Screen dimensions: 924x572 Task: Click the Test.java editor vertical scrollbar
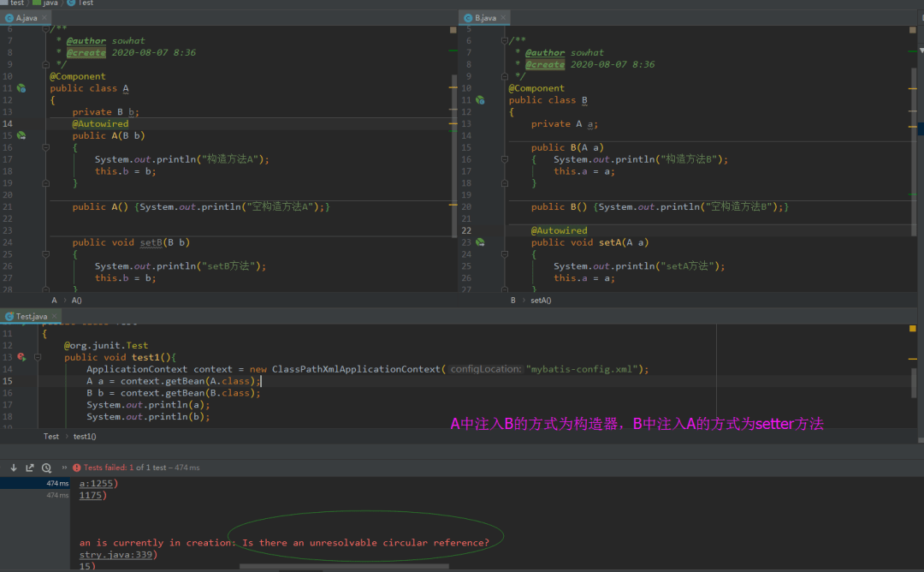coord(914,384)
